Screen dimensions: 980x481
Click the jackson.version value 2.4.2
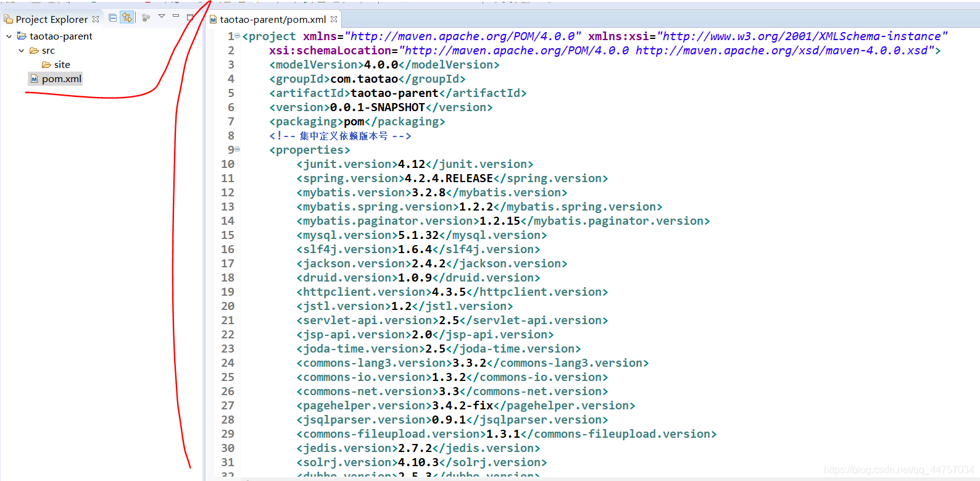pyautogui.click(x=428, y=264)
